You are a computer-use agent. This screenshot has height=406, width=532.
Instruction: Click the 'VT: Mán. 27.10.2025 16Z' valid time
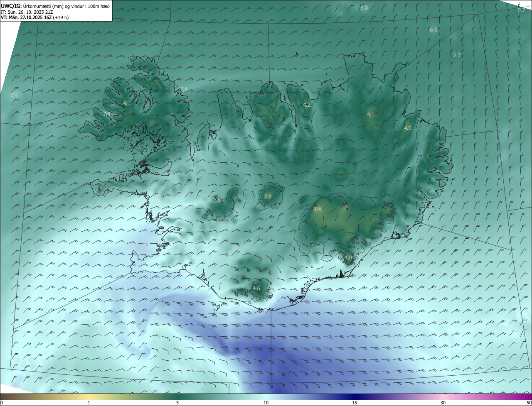click(x=35, y=17)
